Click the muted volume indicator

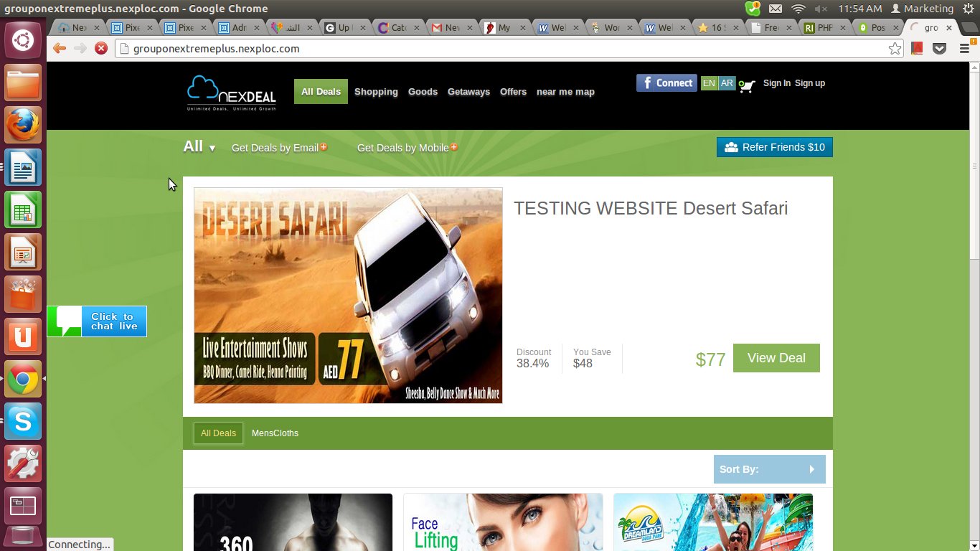[821, 9]
